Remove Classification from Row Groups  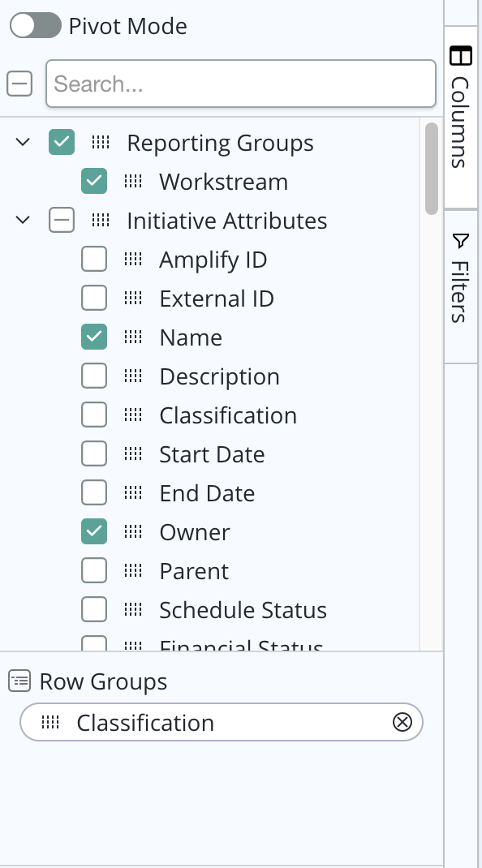(x=402, y=722)
